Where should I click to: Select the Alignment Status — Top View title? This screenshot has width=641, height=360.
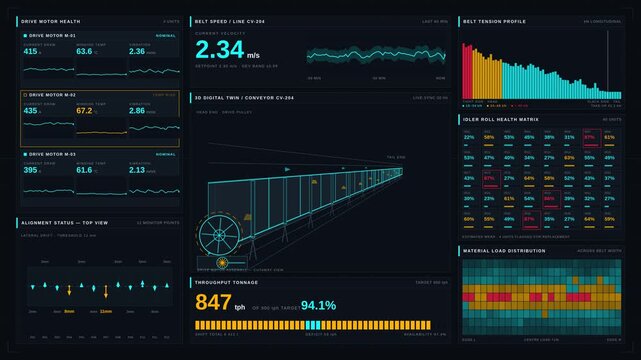pyautogui.click(x=65, y=223)
